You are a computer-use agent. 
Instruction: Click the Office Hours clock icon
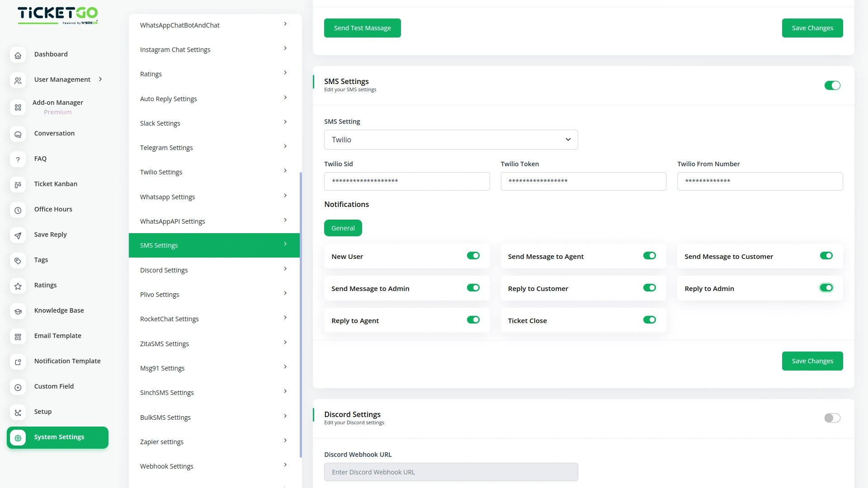pos(18,210)
